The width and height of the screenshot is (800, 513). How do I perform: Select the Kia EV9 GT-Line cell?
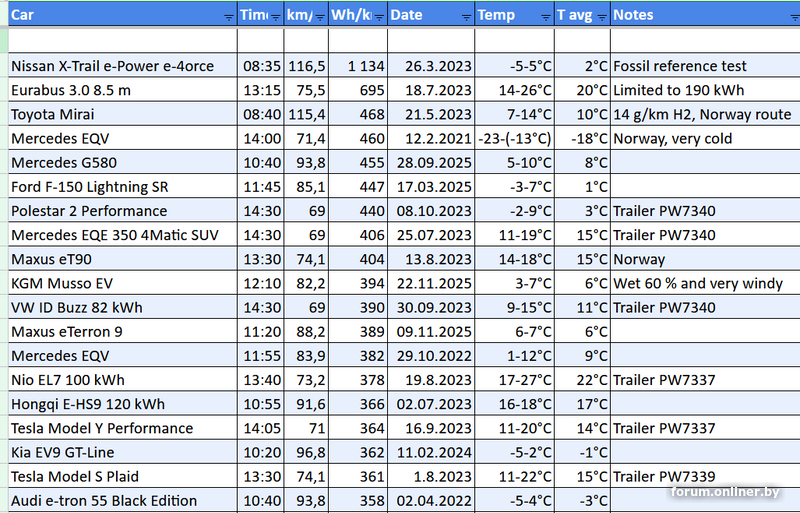(123, 452)
